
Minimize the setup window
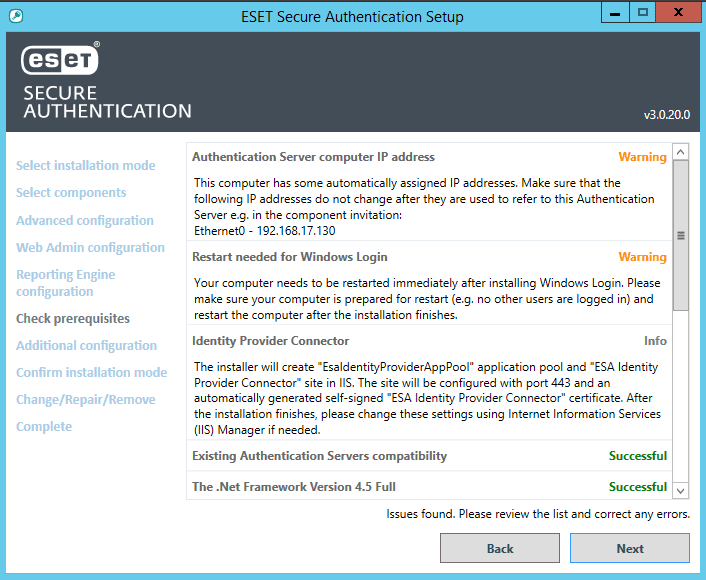pyautogui.click(x=615, y=13)
